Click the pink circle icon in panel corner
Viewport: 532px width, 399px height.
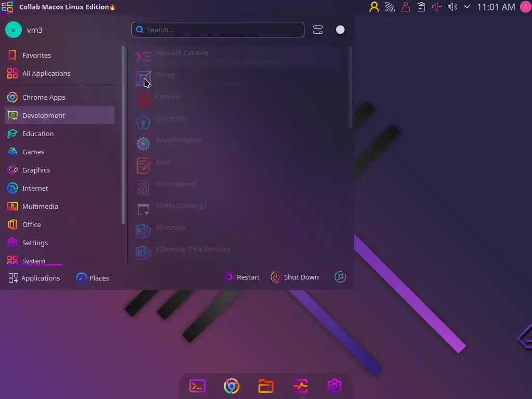(x=526, y=7)
